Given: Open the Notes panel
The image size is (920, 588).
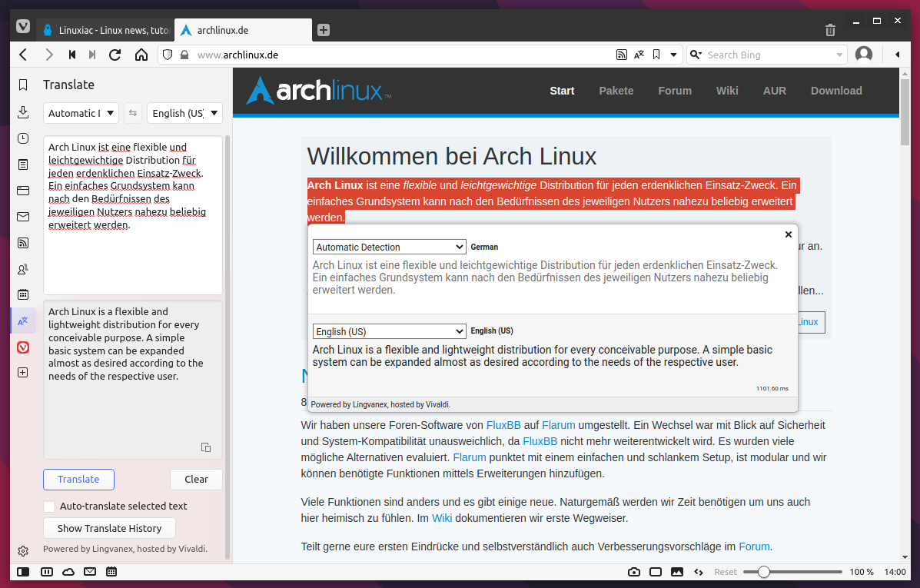Looking at the screenshot, I should (23, 164).
